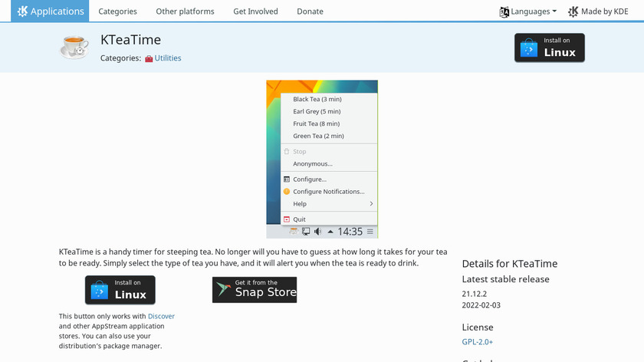Click the tea cup tray icon

coord(293,232)
